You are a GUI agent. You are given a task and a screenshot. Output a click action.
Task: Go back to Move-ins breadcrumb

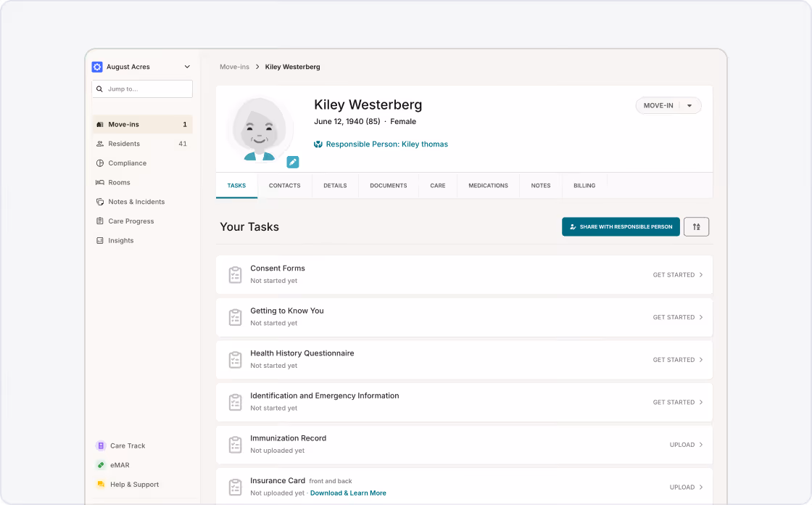[x=234, y=67]
